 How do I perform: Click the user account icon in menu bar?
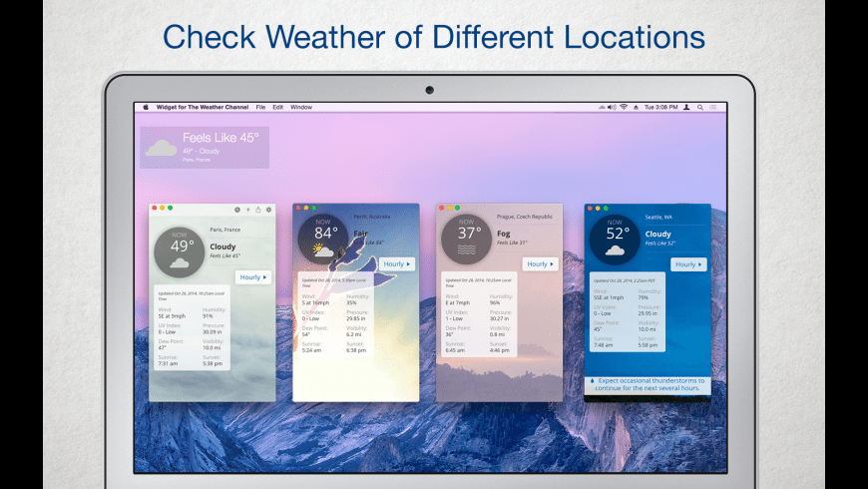(x=686, y=108)
